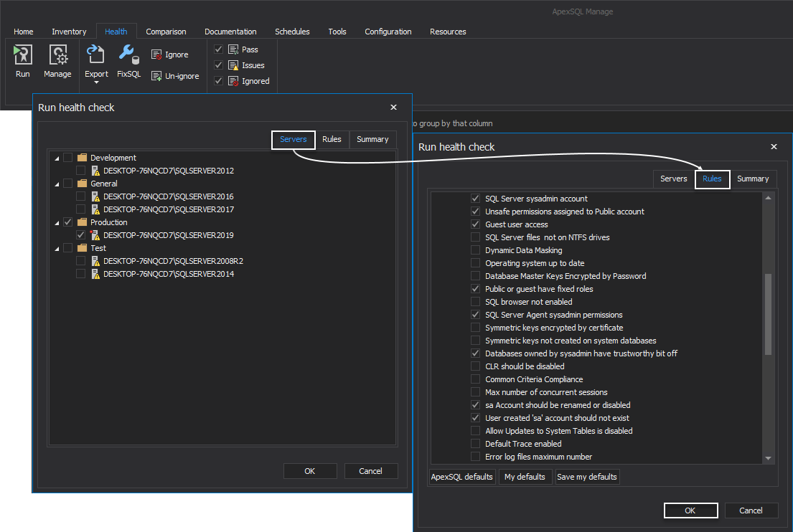Collapse the Development tree node
This screenshot has width=793, height=532.
coord(57,158)
